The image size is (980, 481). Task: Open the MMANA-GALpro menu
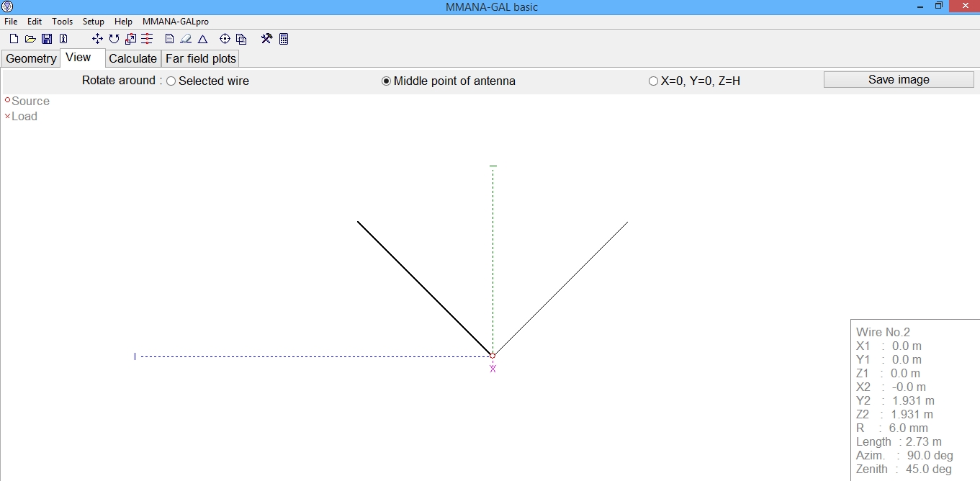[x=176, y=22]
